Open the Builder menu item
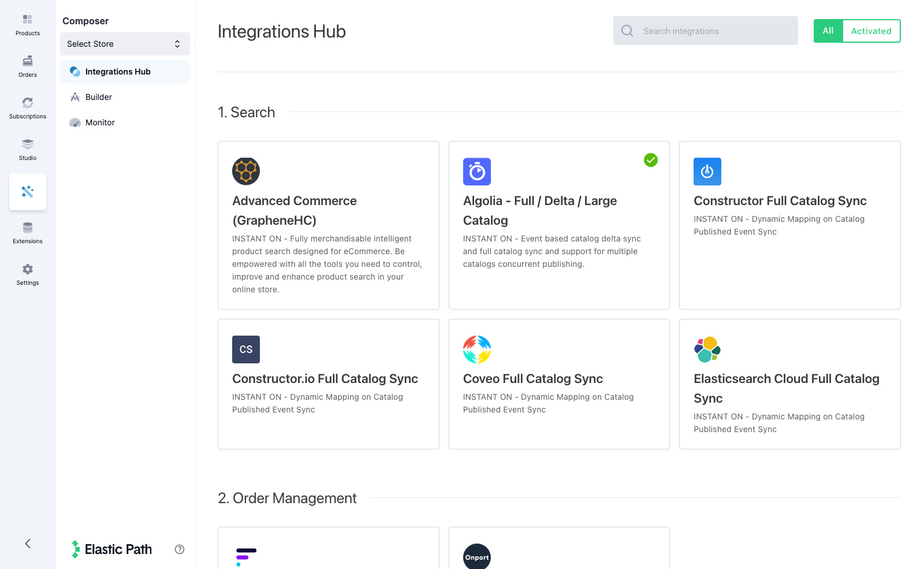 (x=99, y=97)
